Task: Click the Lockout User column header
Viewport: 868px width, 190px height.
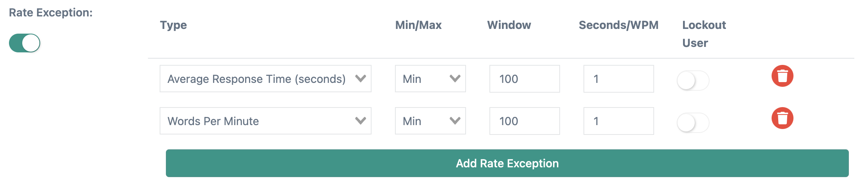Action: (704, 34)
